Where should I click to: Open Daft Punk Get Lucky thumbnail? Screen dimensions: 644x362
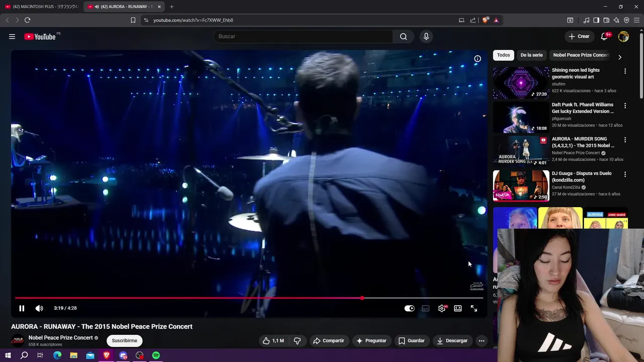point(521,117)
